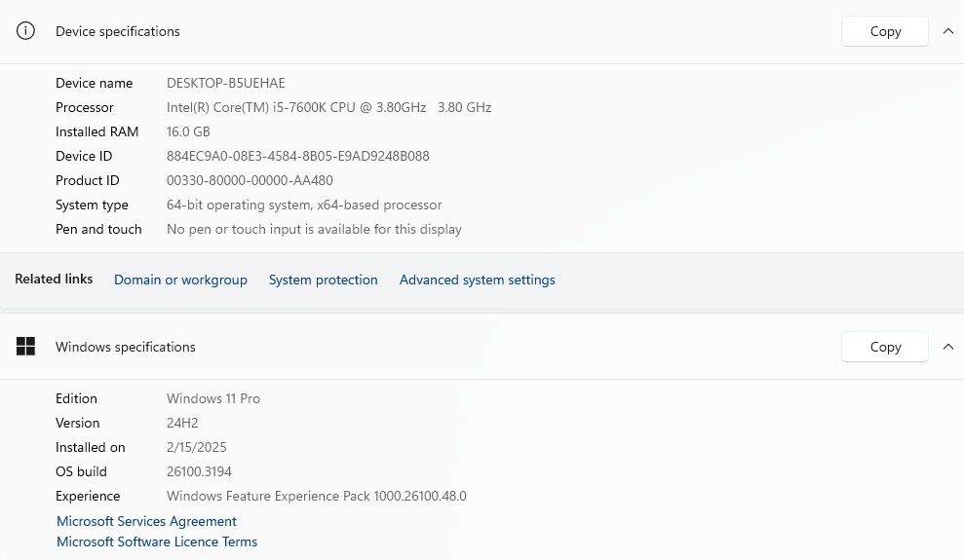Collapse the Windows specifications section

(x=948, y=347)
